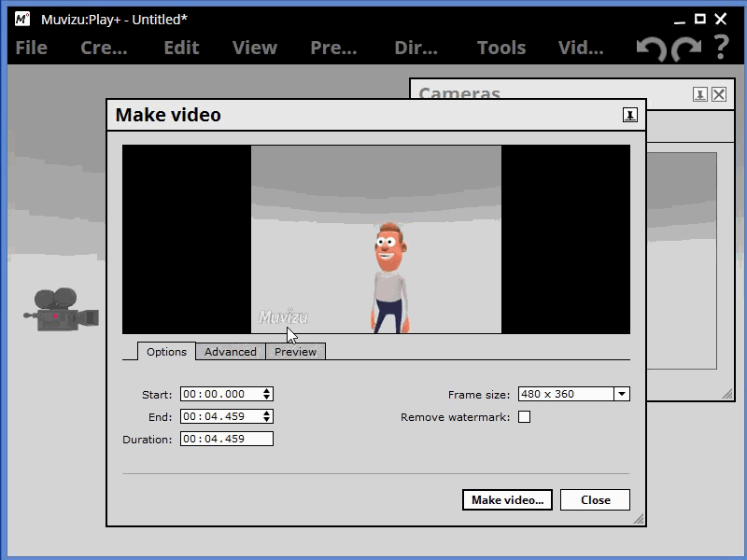This screenshot has height=560, width=747.
Task: Click the Cameras window resize grip
Action: pos(727,394)
